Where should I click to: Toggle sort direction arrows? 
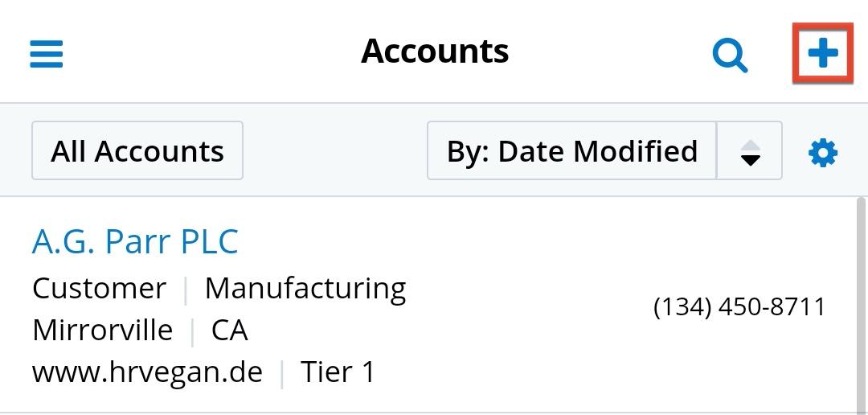pos(750,151)
